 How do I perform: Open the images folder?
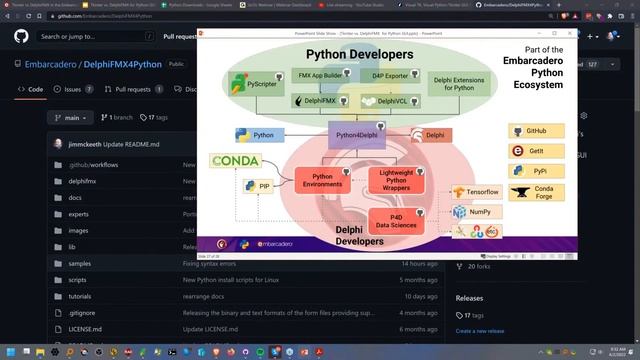point(78,231)
